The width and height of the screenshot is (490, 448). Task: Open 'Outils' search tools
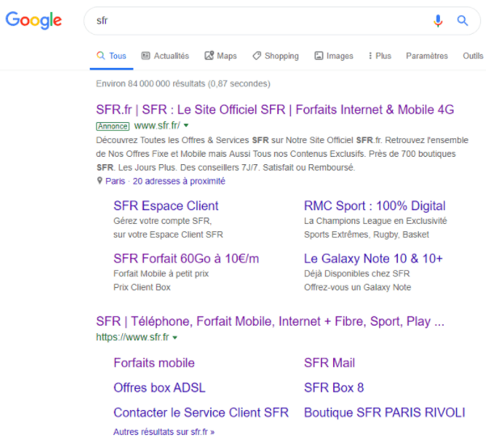tap(473, 56)
